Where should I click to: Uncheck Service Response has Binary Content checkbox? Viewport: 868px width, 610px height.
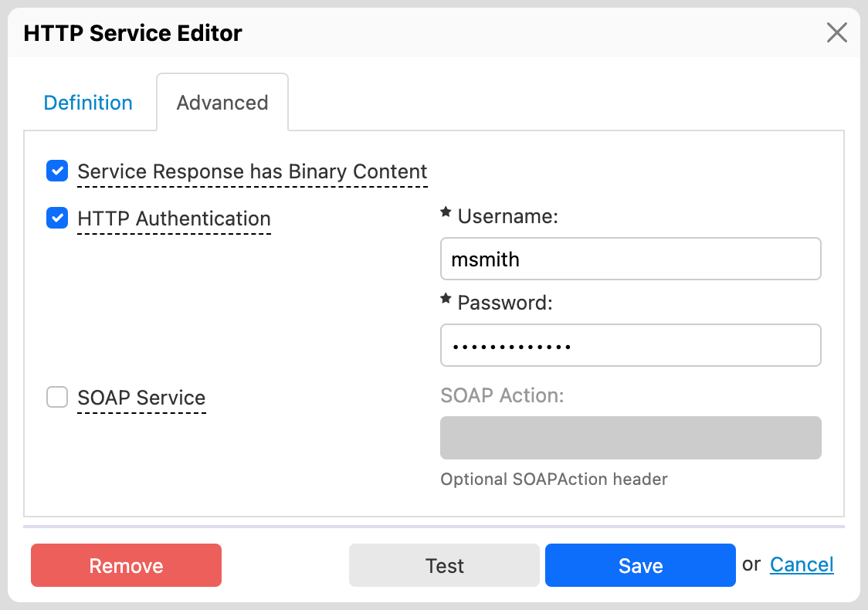(57, 171)
